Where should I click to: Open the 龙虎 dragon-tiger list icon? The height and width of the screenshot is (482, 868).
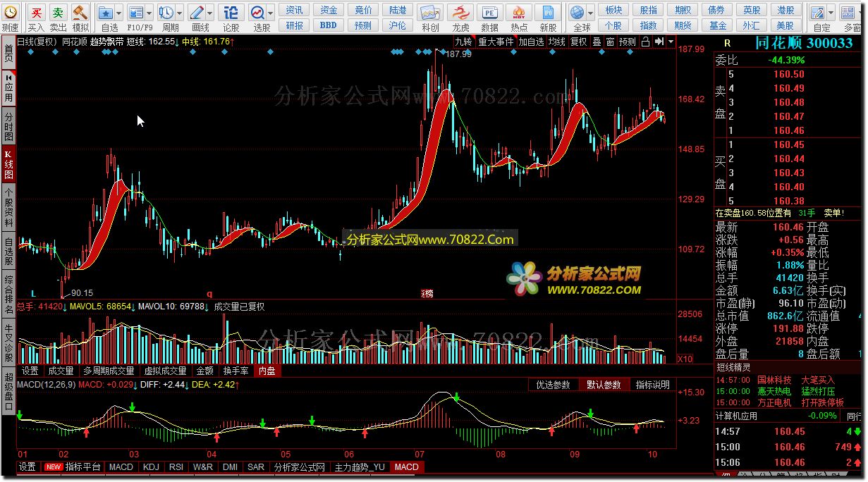click(x=460, y=12)
